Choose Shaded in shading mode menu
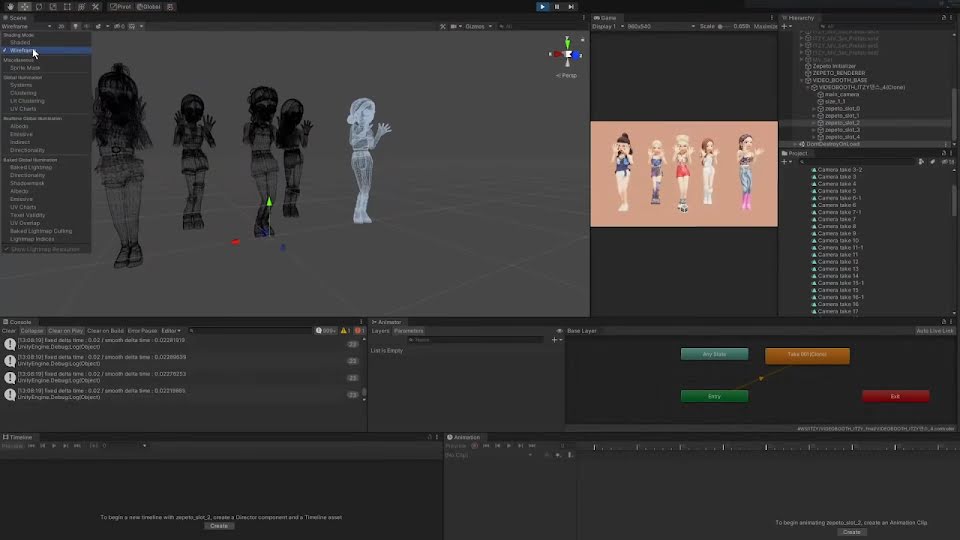This screenshot has height=540, width=960. (20, 42)
